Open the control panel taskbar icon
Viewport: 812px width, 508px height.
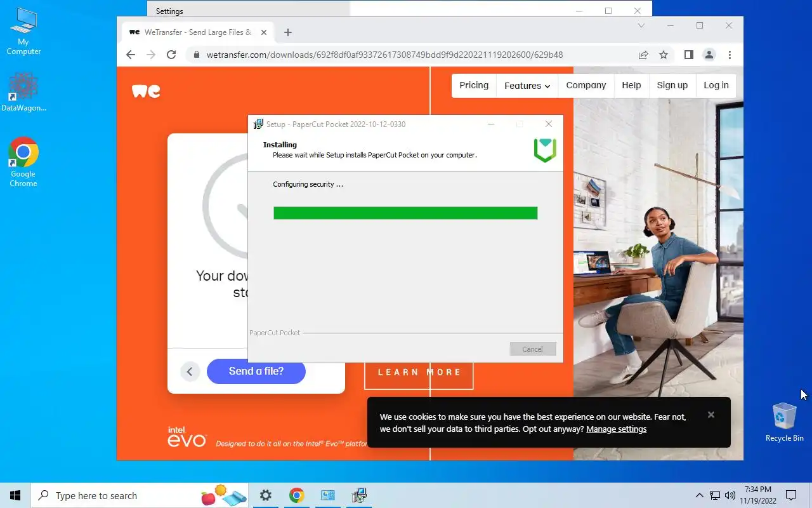pyautogui.click(x=328, y=495)
